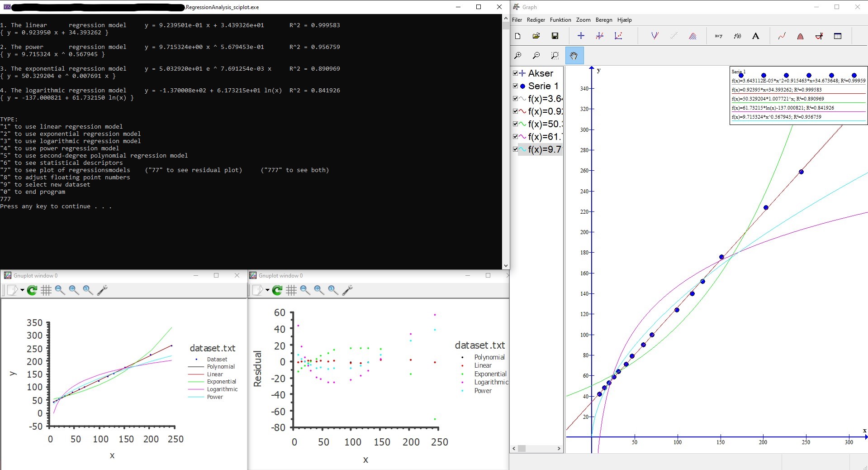The image size is (868, 470).
Task: Click console scrollbar up arrow
Action: click(x=506, y=18)
